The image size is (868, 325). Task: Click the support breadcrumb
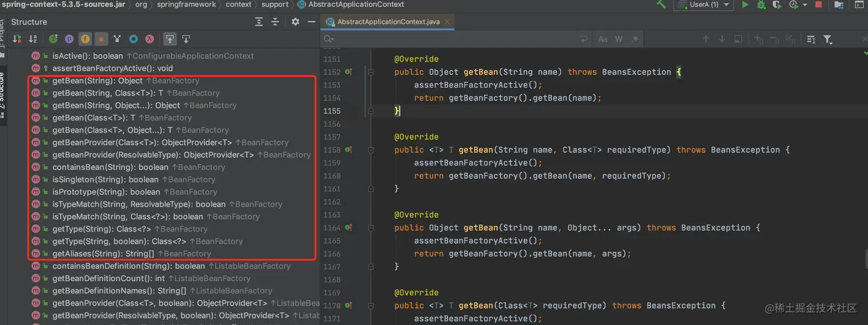click(275, 4)
